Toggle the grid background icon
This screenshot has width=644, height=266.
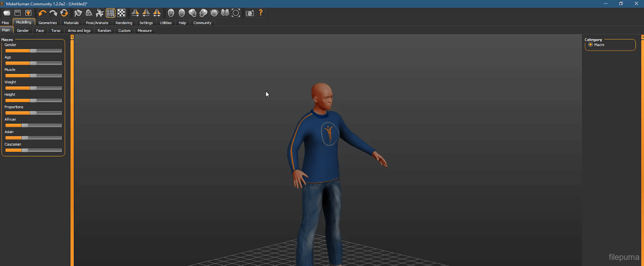point(111,13)
